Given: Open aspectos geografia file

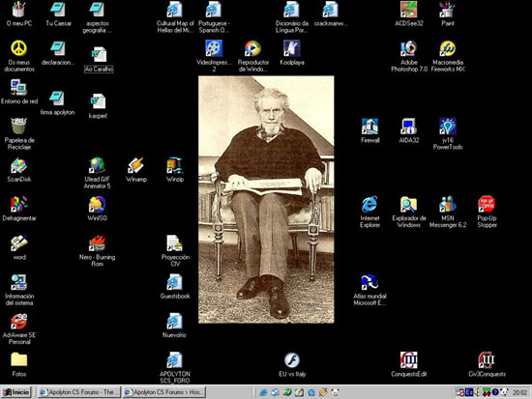Looking at the screenshot, I should click(97, 10).
